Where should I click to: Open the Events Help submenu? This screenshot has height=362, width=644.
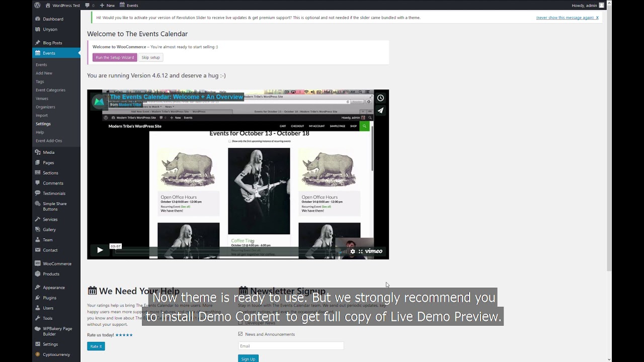tap(40, 132)
